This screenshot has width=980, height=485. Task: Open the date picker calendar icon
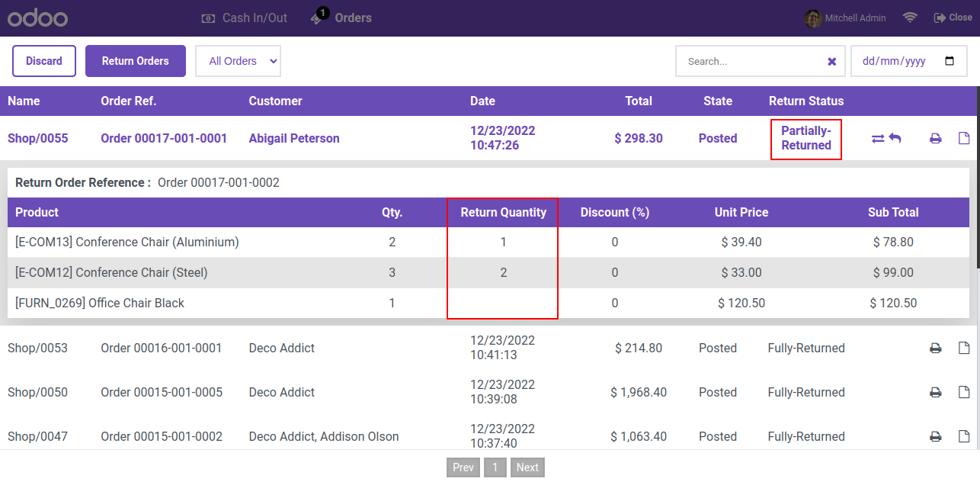click(x=950, y=61)
